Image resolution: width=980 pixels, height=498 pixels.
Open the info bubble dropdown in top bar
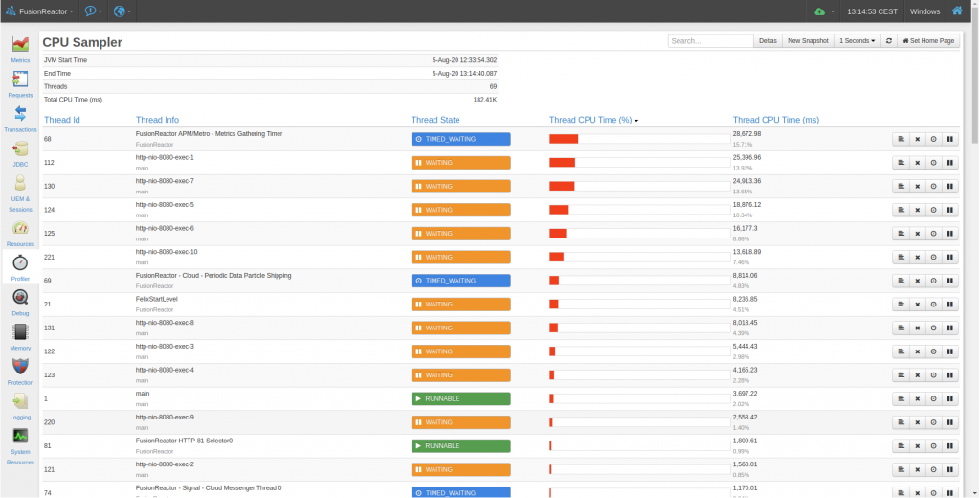tap(93, 11)
